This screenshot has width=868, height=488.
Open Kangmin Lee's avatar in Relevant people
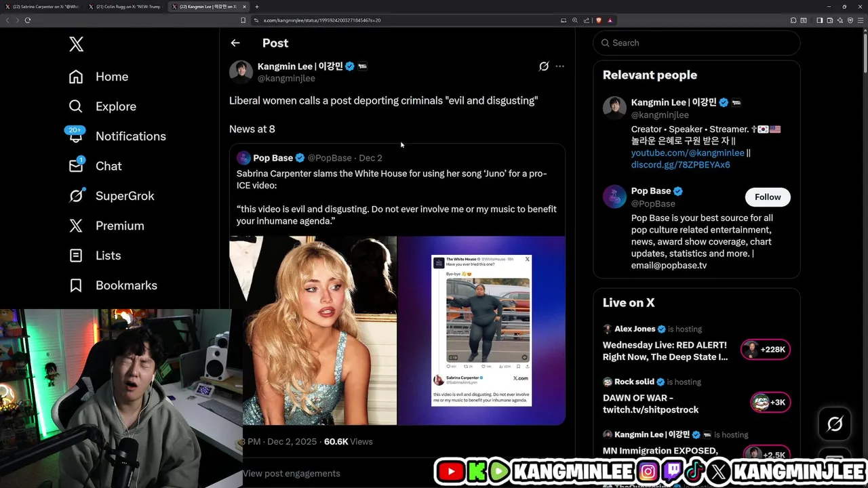coord(614,108)
